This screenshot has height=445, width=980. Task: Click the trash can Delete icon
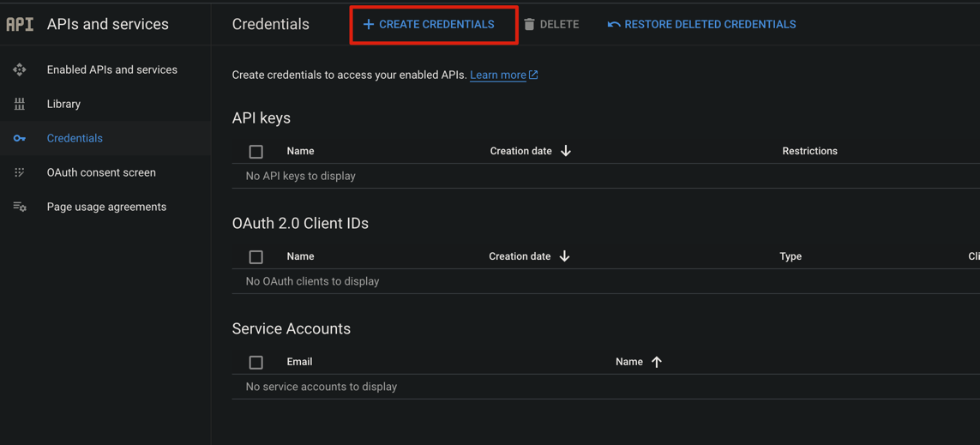click(x=529, y=24)
